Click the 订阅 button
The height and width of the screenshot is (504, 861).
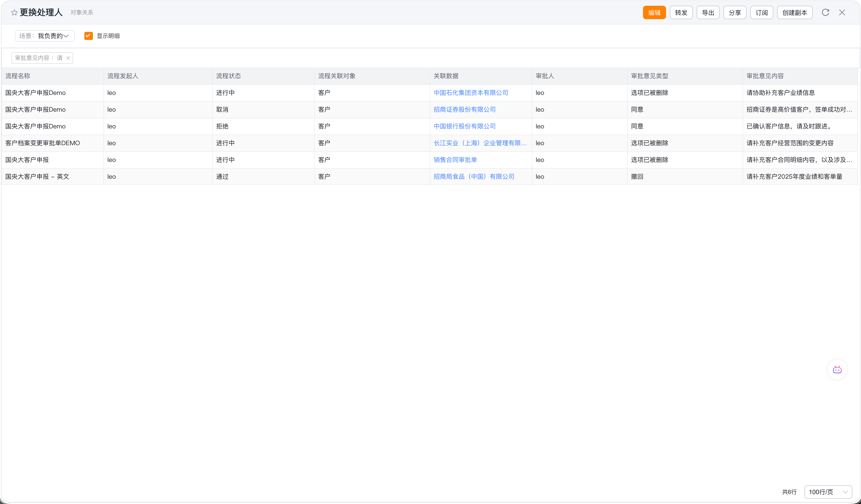pyautogui.click(x=762, y=13)
